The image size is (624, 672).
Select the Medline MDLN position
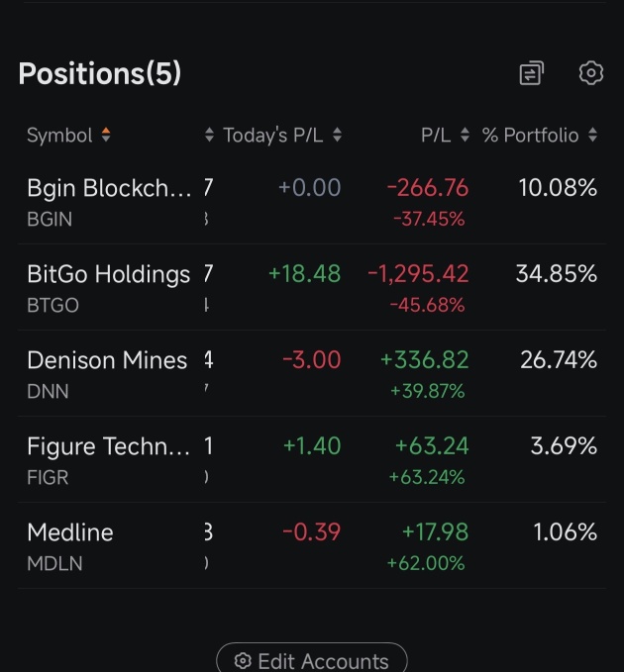(312, 546)
